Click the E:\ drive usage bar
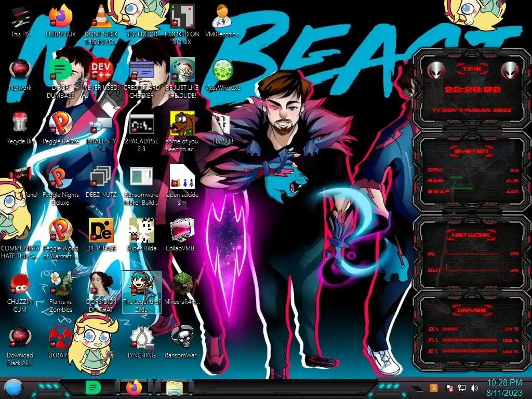 tap(474, 351)
